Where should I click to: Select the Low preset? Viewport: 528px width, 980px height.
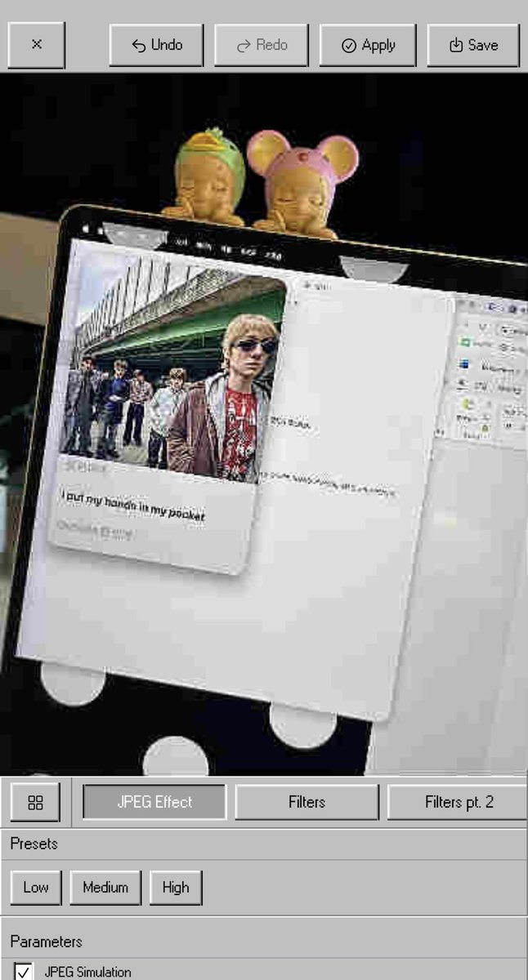coord(36,887)
